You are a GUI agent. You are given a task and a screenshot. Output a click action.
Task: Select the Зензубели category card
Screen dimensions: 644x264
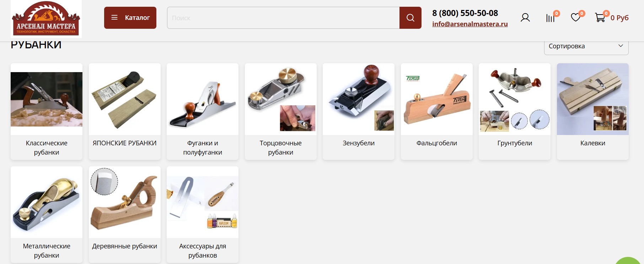359,112
